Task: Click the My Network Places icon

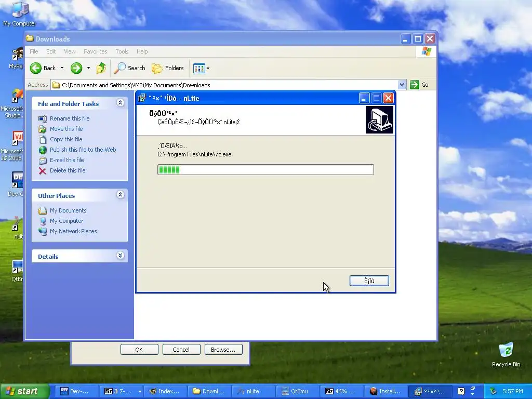Action: [x=43, y=231]
